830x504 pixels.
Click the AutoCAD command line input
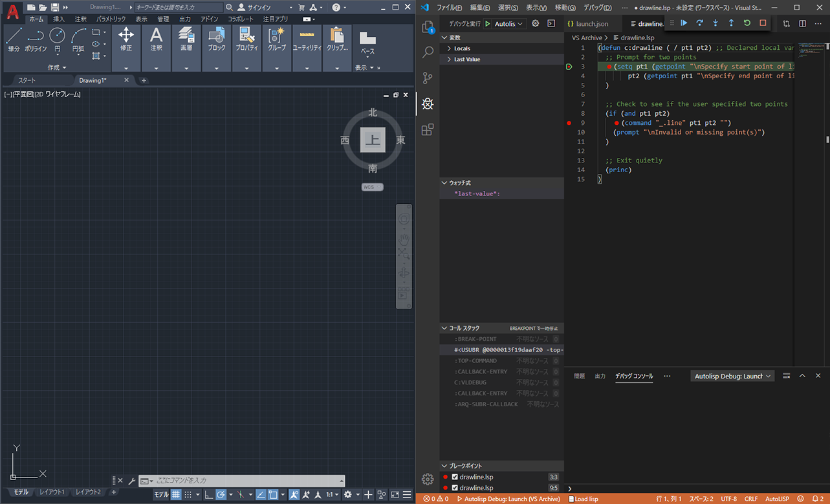(246, 481)
